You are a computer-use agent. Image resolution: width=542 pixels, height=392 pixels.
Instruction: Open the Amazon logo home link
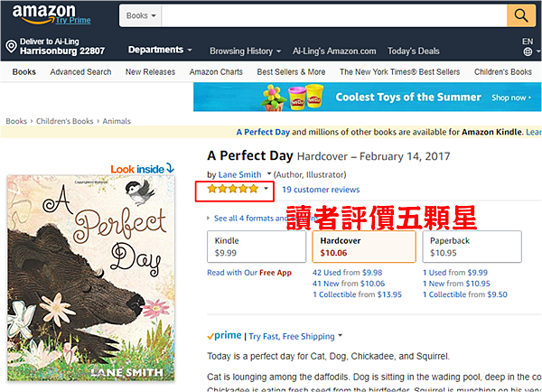click(x=43, y=14)
